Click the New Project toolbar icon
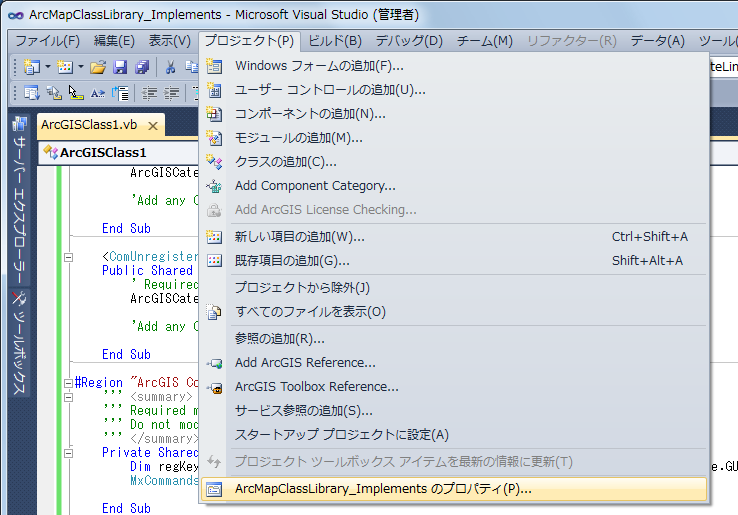738x515 pixels. tap(32, 67)
